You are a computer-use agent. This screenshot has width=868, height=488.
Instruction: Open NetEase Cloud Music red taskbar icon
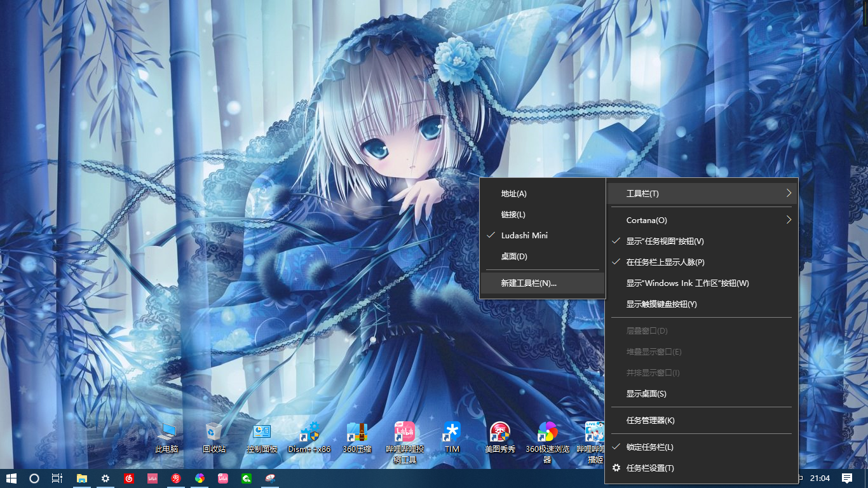tap(129, 478)
